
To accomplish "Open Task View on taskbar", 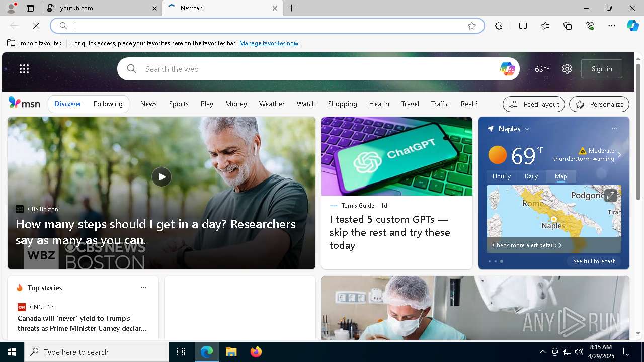I will click(x=181, y=352).
